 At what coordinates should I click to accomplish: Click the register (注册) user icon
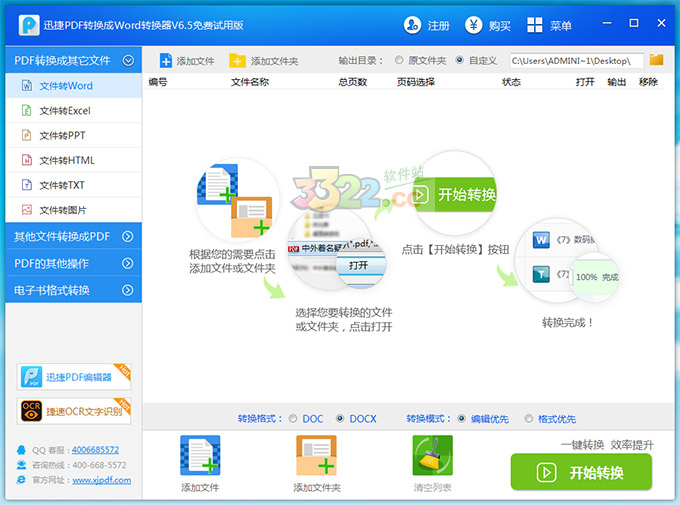pyautogui.click(x=412, y=25)
